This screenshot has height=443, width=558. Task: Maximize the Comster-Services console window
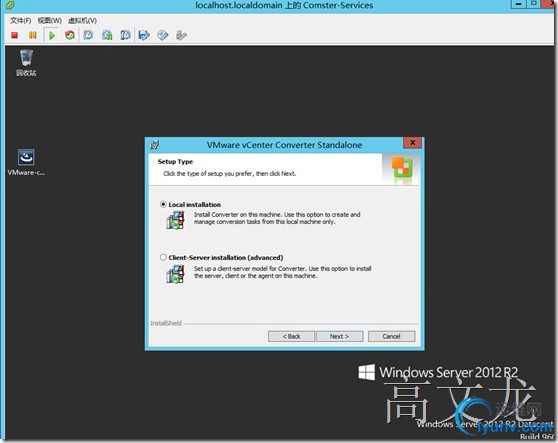[x=533, y=4]
